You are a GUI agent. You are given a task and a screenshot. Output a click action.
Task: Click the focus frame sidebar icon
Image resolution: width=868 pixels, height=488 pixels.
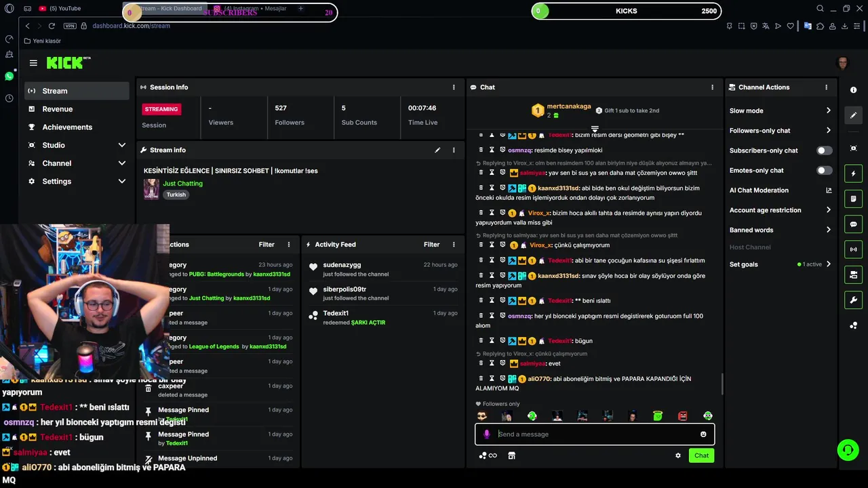853,148
